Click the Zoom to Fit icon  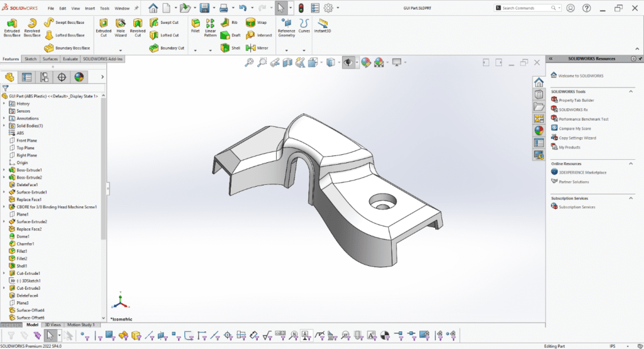(249, 62)
